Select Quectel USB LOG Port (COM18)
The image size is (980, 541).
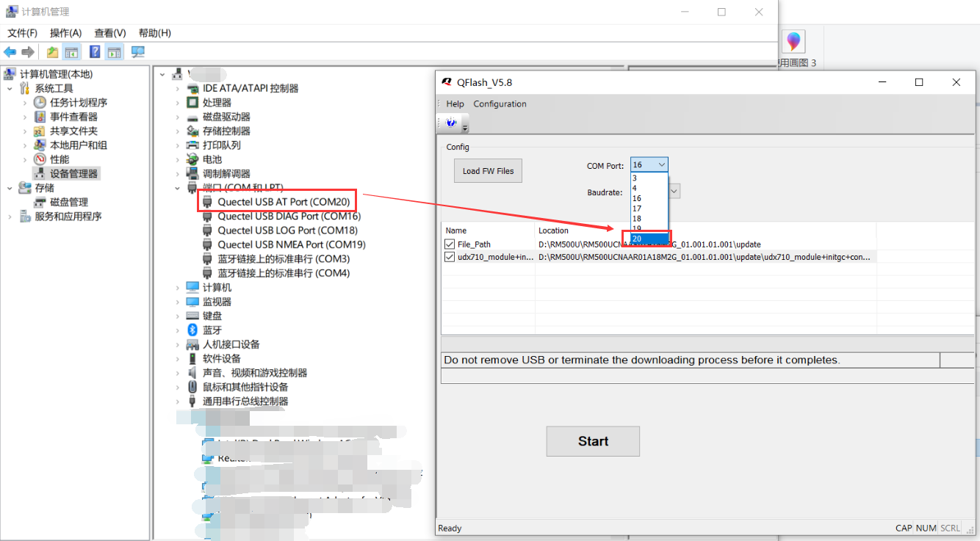tap(287, 230)
